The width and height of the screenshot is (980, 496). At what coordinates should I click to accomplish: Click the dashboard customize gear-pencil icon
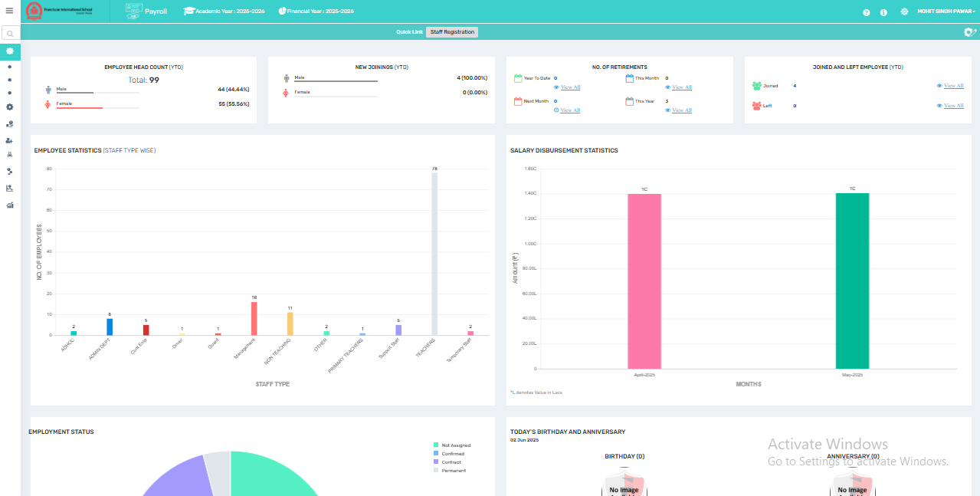click(969, 32)
